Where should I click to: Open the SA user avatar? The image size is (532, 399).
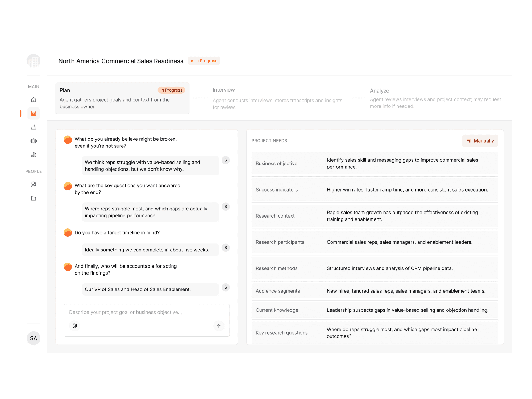pos(34,338)
